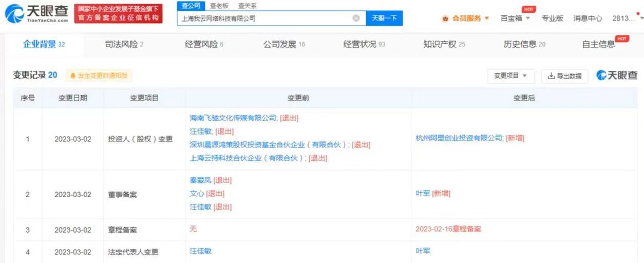Open 上海云持科技合伙企业 link
Screen dimensions: 644x263
click(248, 158)
